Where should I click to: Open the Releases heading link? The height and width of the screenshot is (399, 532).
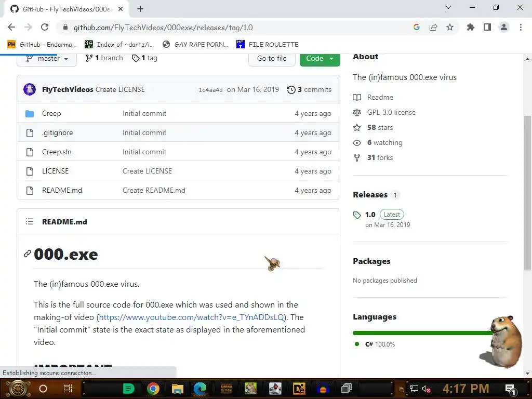(370, 195)
